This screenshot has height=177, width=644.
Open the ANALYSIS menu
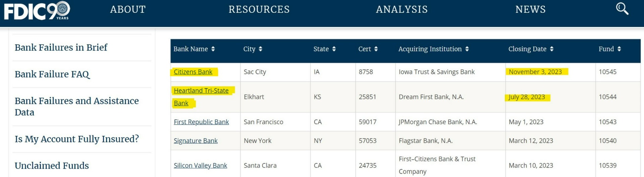pos(402,9)
